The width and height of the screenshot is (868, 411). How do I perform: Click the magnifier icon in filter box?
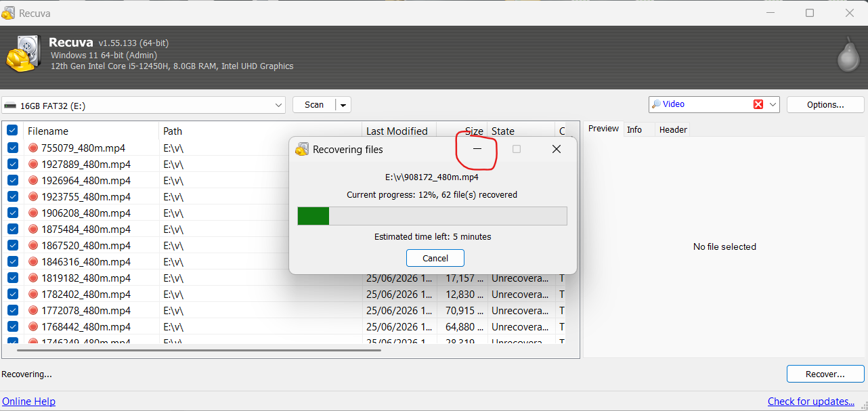coord(656,104)
